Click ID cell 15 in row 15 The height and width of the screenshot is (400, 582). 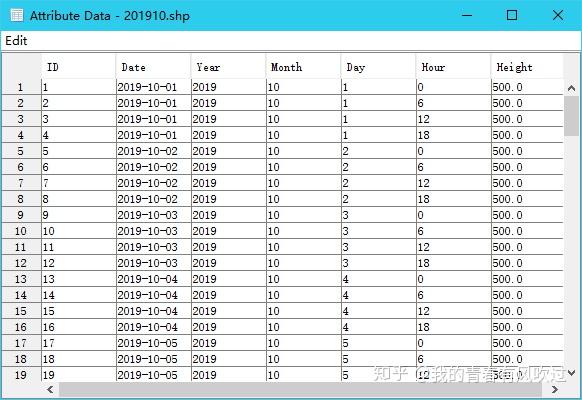[79, 311]
